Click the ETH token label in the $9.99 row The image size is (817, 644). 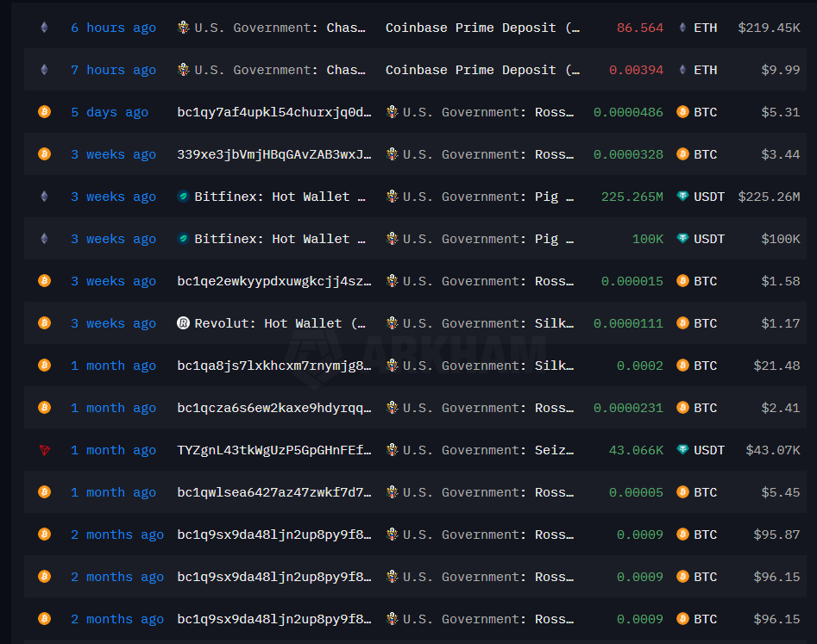click(706, 70)
